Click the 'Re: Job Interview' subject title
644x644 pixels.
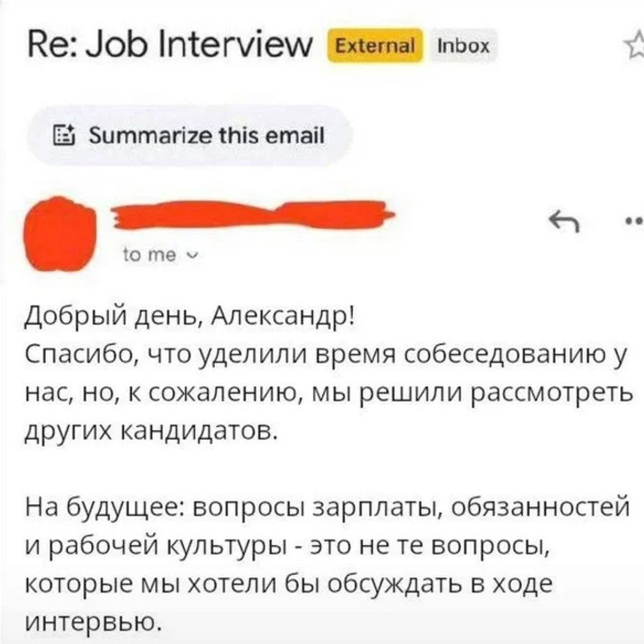tap(170, 45)
